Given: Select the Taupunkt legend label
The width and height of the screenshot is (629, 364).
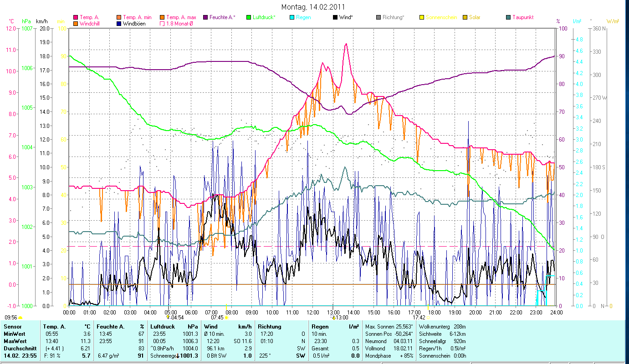Looking at the screenshot, I should pos(522,18).
